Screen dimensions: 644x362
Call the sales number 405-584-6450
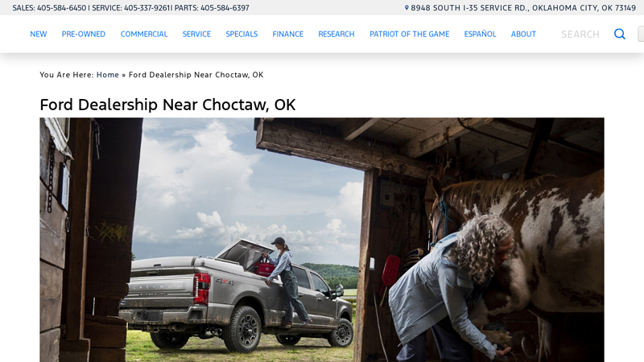click(62, 8)
